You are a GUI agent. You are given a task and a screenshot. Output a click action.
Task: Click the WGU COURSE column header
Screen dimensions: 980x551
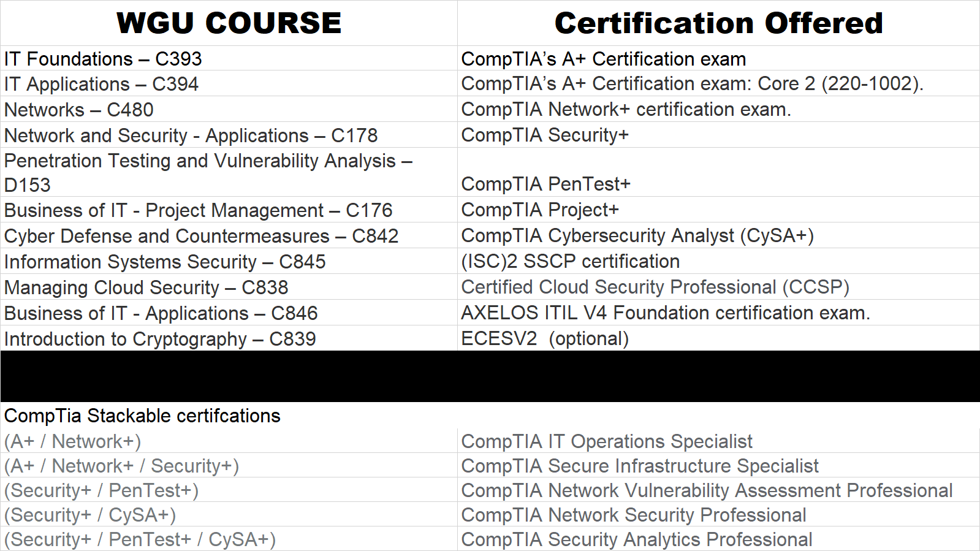click(x=229, y=23)
